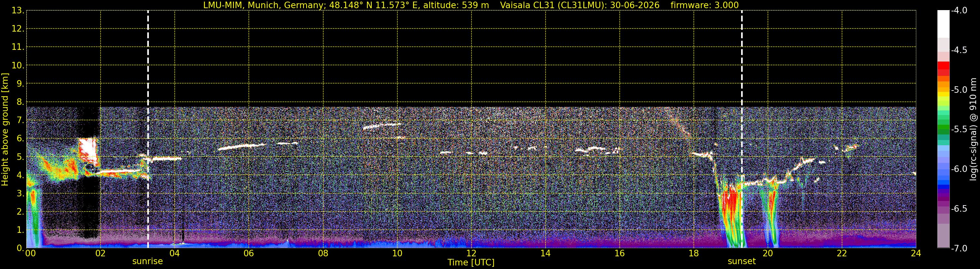The width and height of the screenshot is (980, 269).
Task: Click the log(rc-signal) colorbar label
Action: [x=973, y=129]
